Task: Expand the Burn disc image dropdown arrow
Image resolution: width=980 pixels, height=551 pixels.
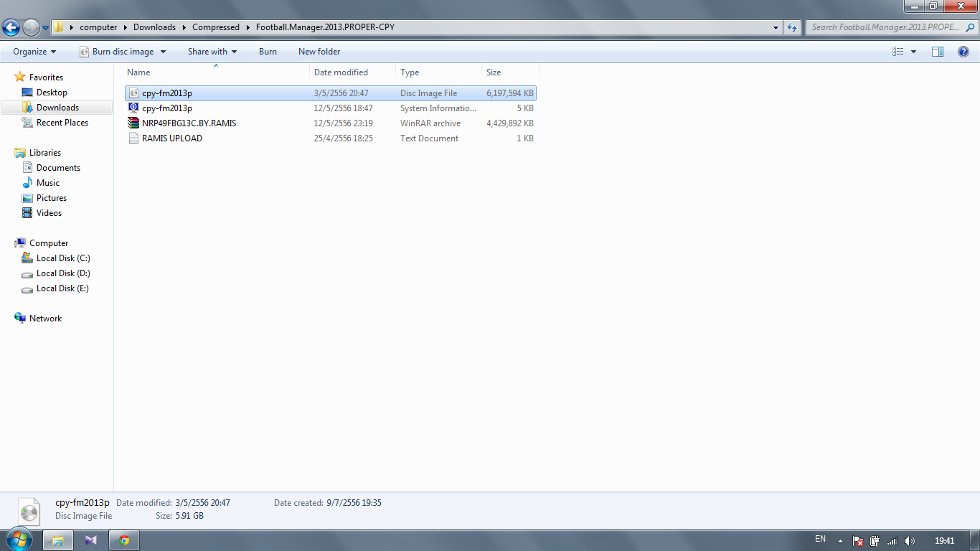Action: click(x=163, y=52)
